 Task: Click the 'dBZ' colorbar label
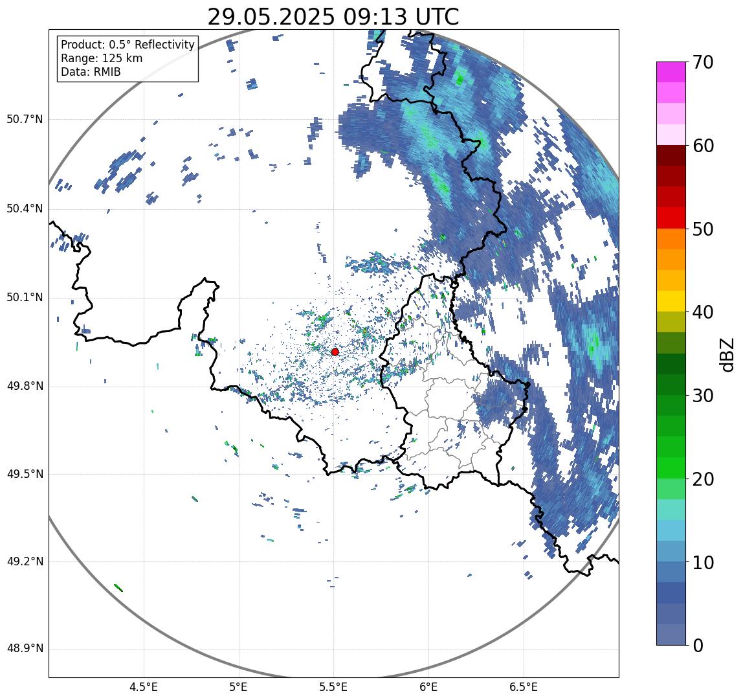pos(726,354)
